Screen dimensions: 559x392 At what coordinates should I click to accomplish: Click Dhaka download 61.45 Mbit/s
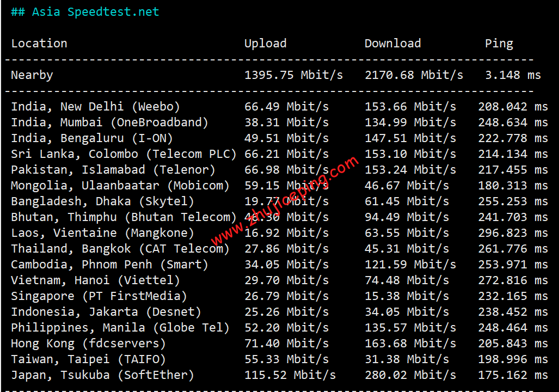click(407, 201)
